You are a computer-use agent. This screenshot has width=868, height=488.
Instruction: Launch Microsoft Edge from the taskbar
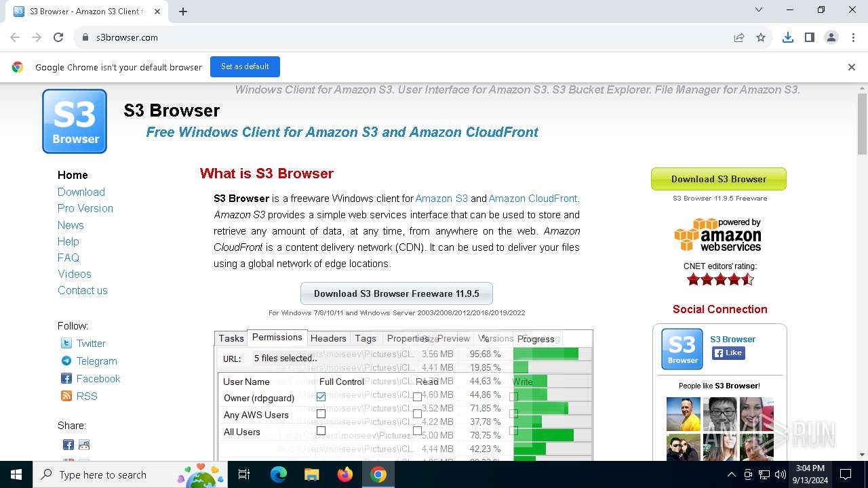pos(279,474)
